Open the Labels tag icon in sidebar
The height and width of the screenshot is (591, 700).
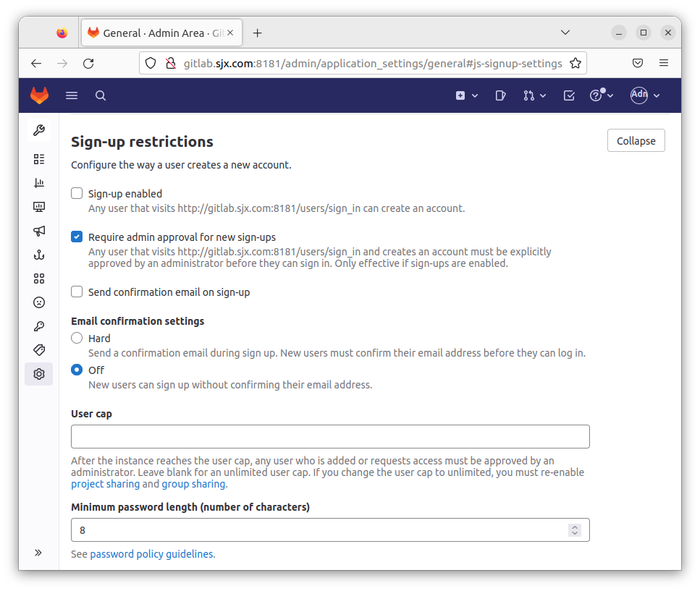[x=39, y=350]
